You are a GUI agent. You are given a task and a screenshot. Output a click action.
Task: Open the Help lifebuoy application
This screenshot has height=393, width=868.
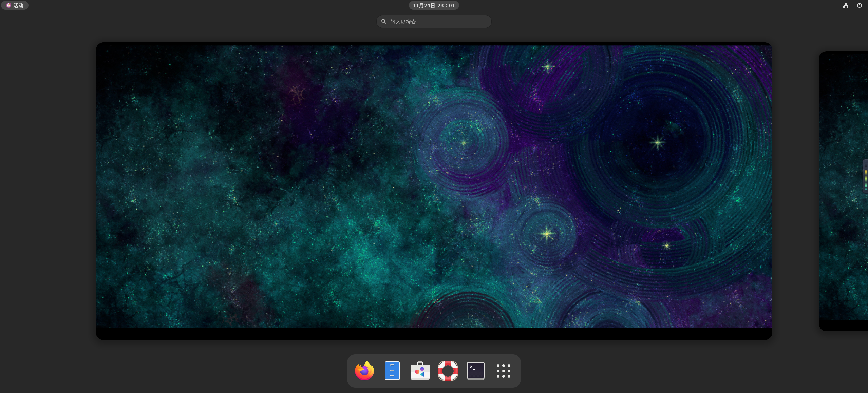click(448, 371)
